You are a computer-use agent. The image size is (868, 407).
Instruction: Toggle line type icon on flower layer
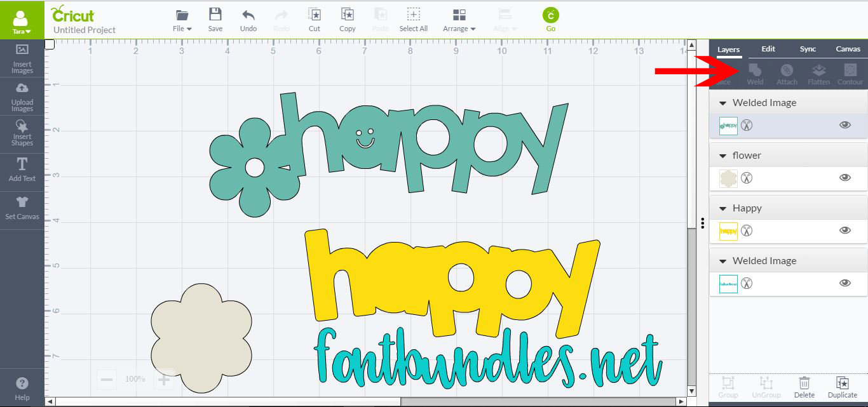(747, 178)
